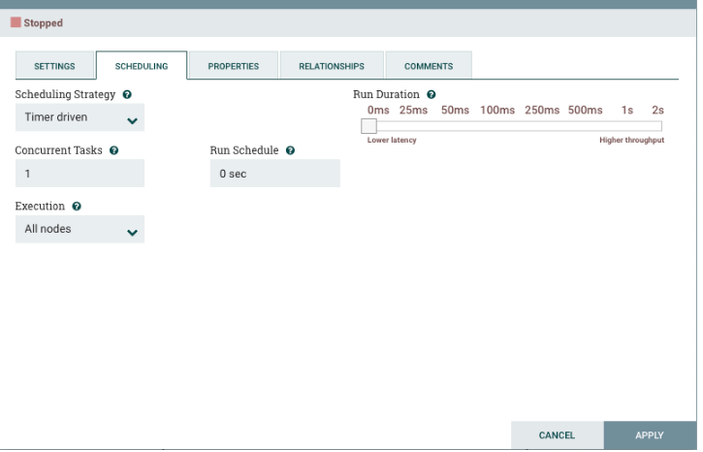Click the Run Schedule 0 sec field
Image resolution: width=703 pixels, height=452 pixels.
click(x=275, y=174)
